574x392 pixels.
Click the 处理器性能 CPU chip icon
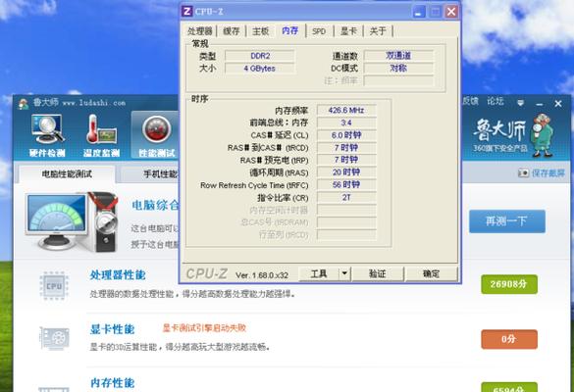[54, 286]
